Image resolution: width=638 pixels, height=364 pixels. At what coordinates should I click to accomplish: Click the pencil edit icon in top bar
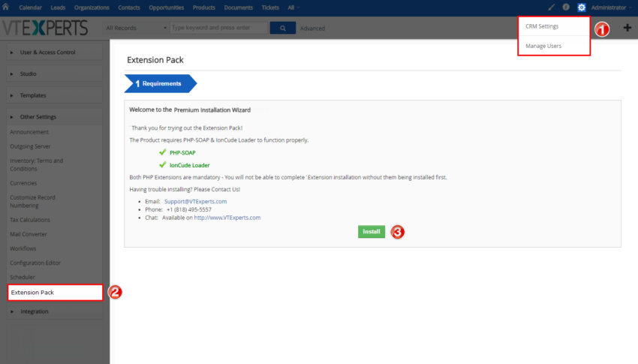click(552, 8)
